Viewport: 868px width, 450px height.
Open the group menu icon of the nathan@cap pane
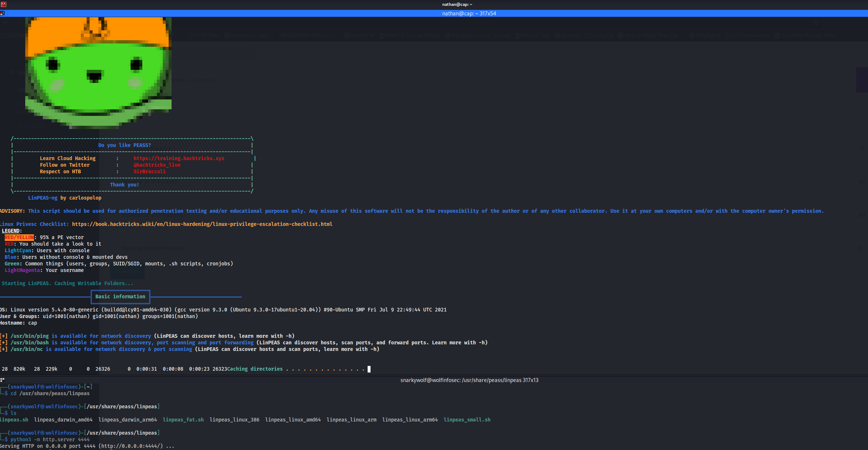tap(3, 14)
